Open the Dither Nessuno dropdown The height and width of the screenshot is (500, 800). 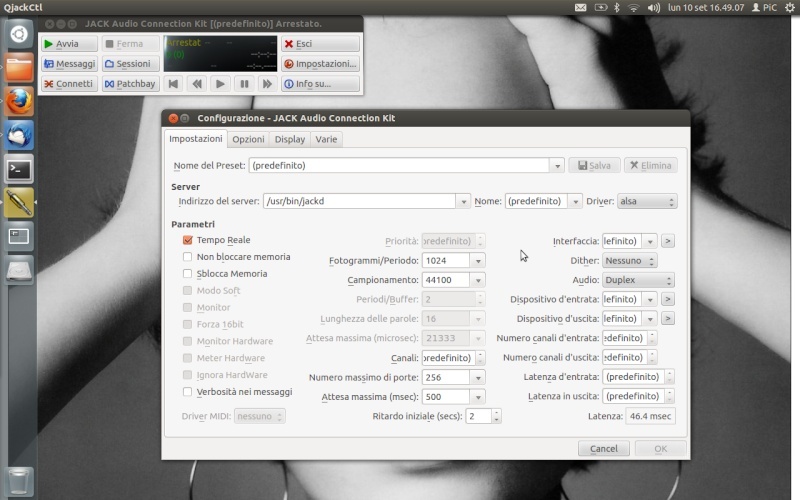pyautogui.click(x=630, y=261)
